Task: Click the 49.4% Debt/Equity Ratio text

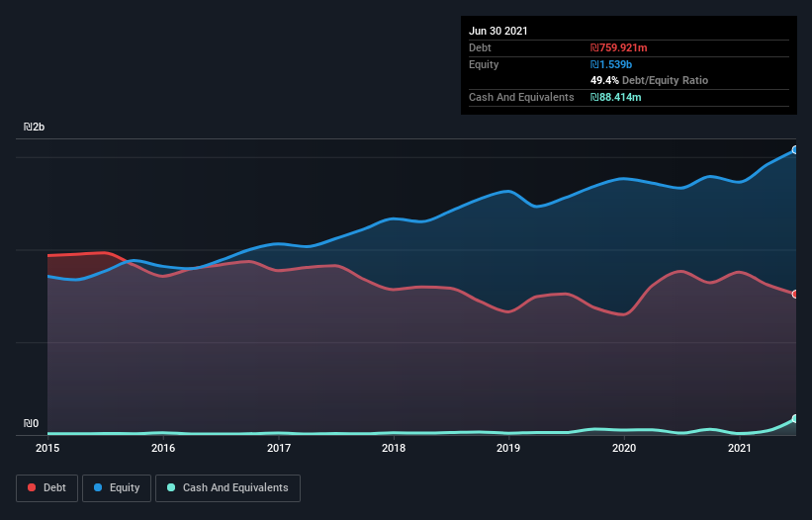Action: 650,80
